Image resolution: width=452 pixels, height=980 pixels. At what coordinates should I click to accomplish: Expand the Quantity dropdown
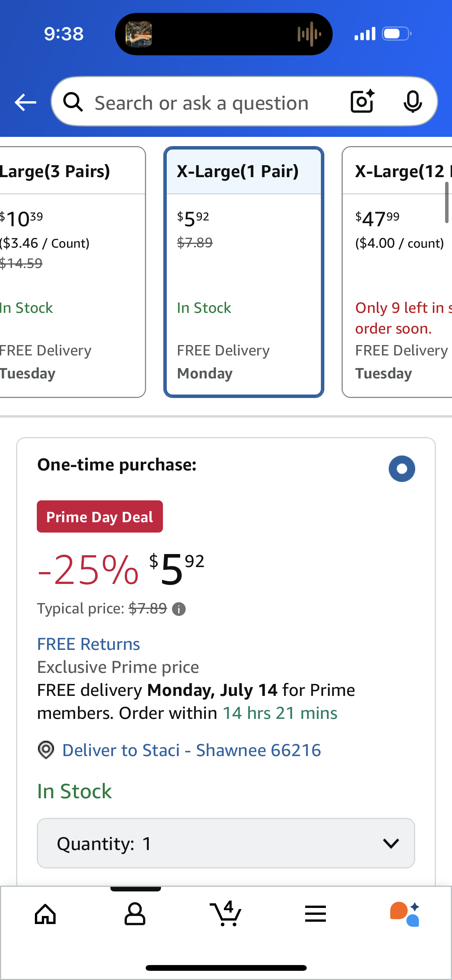point(226,843)
